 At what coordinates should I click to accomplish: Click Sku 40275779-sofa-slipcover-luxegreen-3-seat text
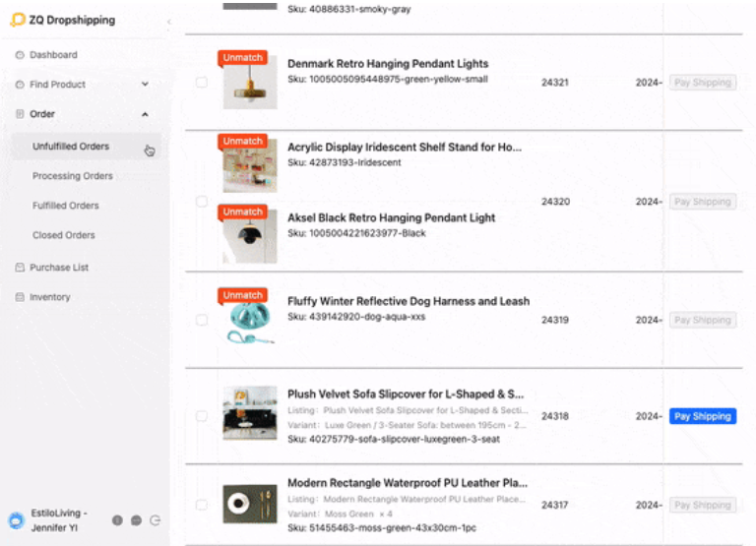pyautogui.click(x=394, y=439)
